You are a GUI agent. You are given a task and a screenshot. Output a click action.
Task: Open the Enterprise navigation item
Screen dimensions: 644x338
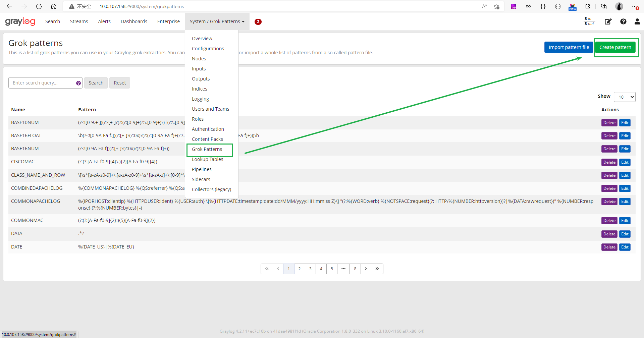[x=168, y=21]
